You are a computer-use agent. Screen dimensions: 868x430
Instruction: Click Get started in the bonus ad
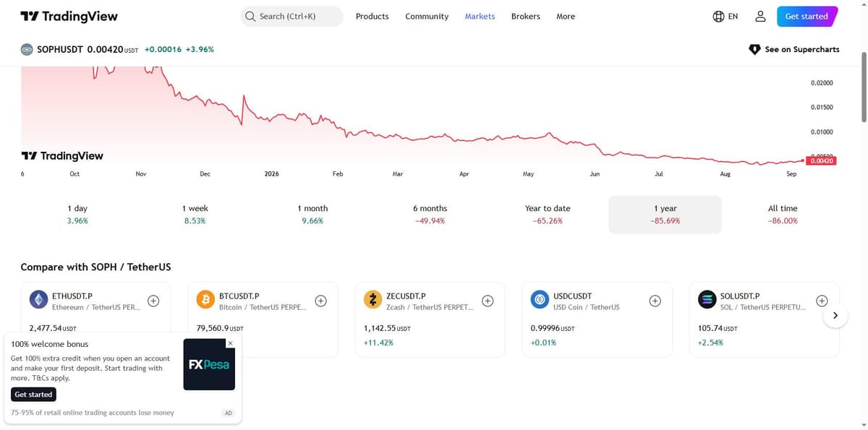click(33, 395)
